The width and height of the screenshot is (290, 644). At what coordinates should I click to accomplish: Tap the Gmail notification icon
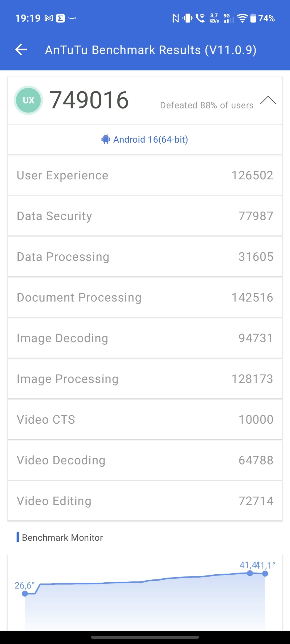click(x=49, y=18)
